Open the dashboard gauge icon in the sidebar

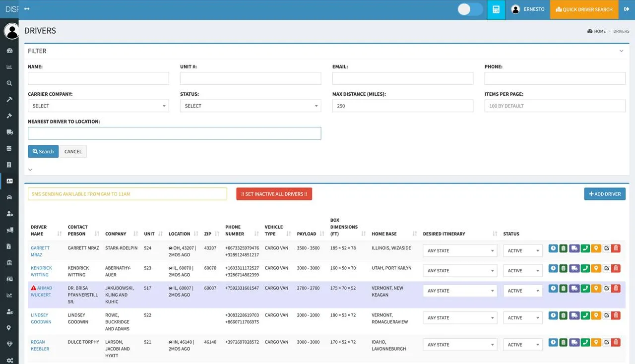9,51
